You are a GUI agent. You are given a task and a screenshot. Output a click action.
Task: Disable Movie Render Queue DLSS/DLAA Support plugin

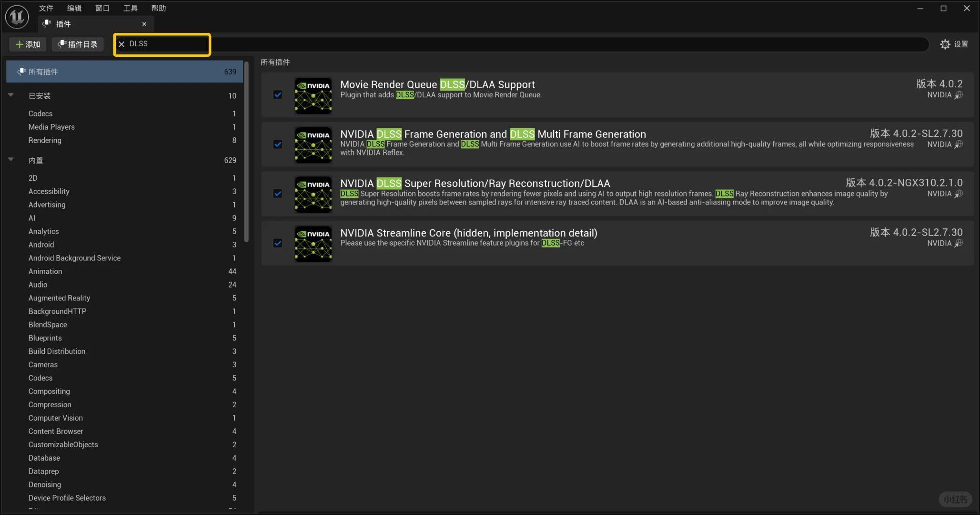tap(278, 95)
